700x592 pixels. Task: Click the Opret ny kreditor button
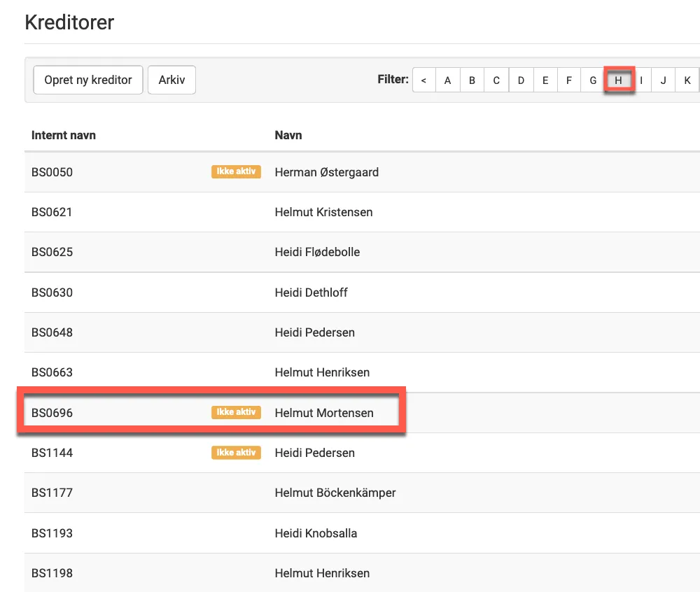click(88, 80)
